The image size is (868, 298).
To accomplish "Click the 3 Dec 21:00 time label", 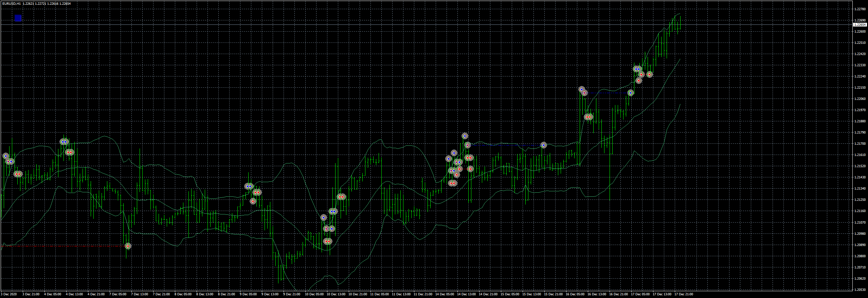I will coord(31,294).
